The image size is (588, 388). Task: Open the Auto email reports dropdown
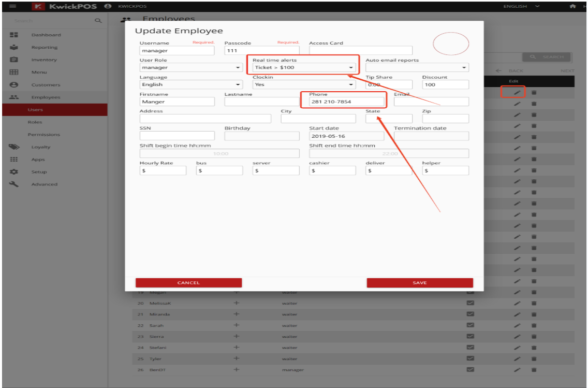[417, 67]
